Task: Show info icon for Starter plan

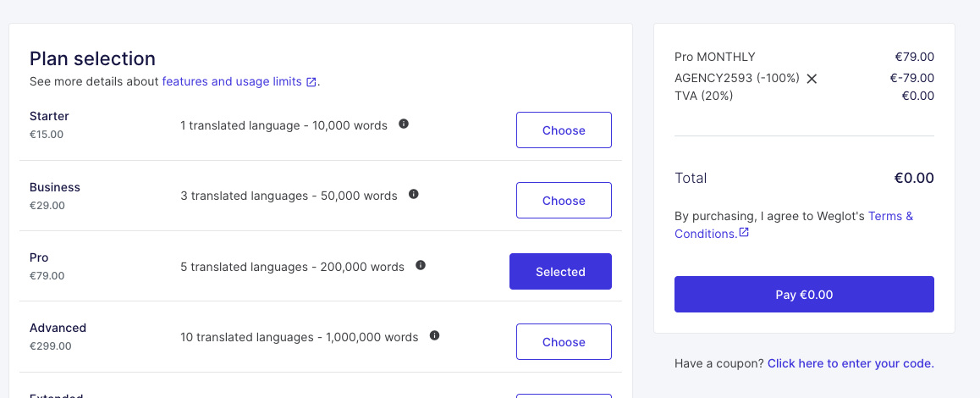Action: pos(404,124)
